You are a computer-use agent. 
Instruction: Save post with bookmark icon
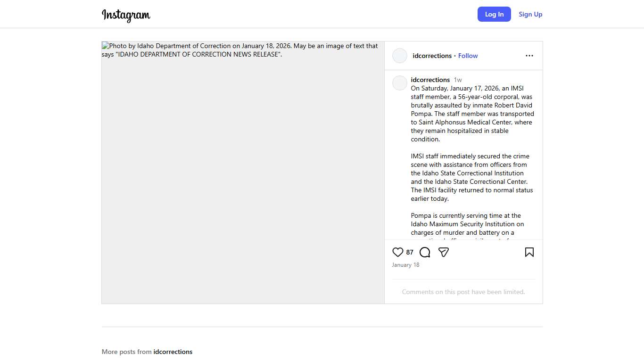529,252
